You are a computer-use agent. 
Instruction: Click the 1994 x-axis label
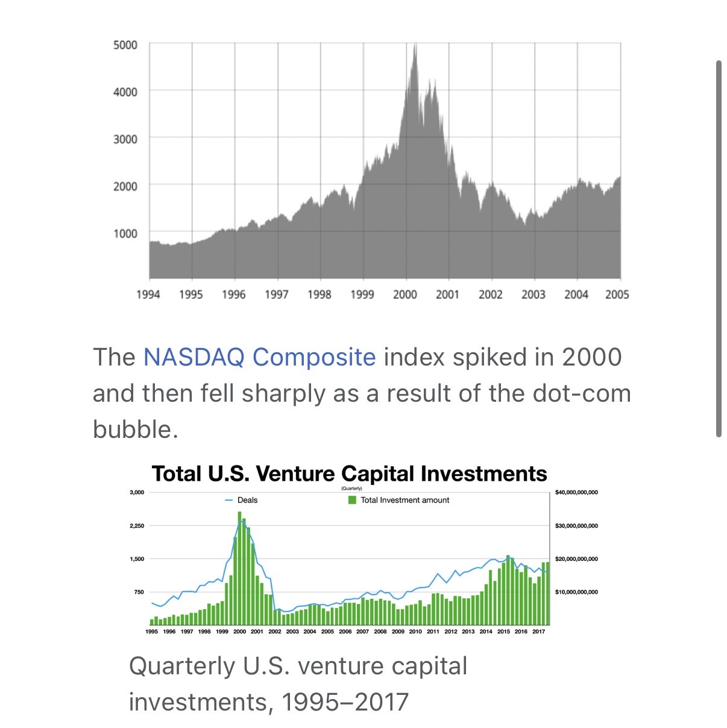coord(148,294)
